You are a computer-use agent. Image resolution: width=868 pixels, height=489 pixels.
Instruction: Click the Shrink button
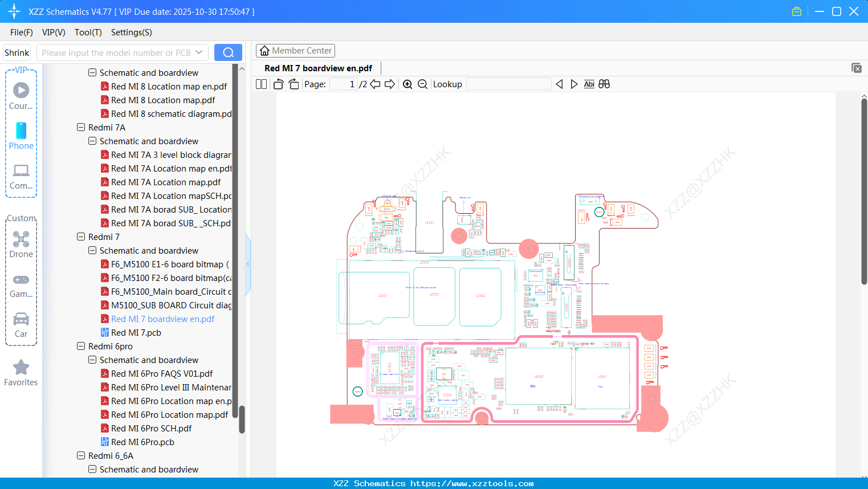click(x=17, y=52)
